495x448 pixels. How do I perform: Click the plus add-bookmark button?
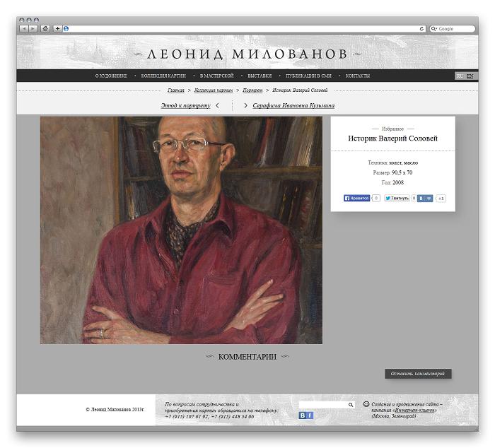57,29
